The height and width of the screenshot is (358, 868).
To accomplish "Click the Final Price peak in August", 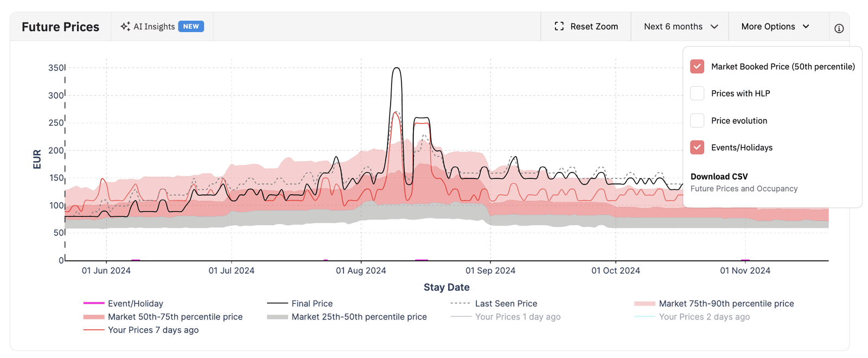I will pyautogui.click(x=397, y=68).
